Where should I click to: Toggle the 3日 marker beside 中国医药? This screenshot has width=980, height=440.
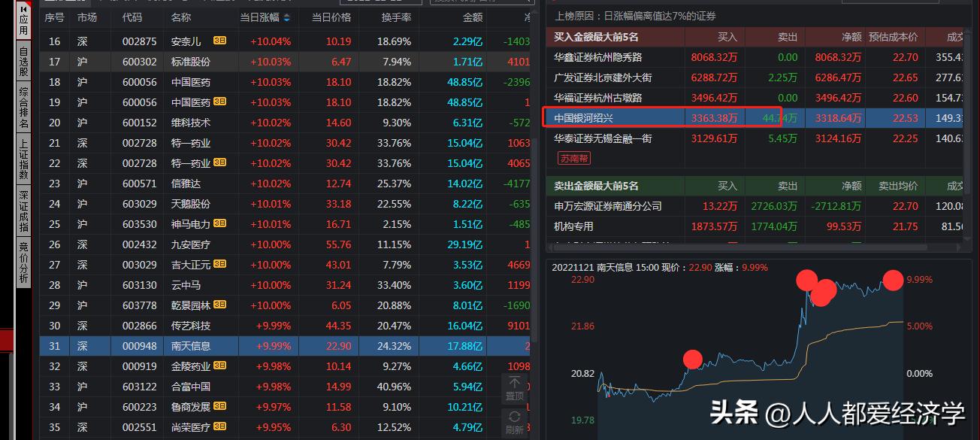point(219,102)
